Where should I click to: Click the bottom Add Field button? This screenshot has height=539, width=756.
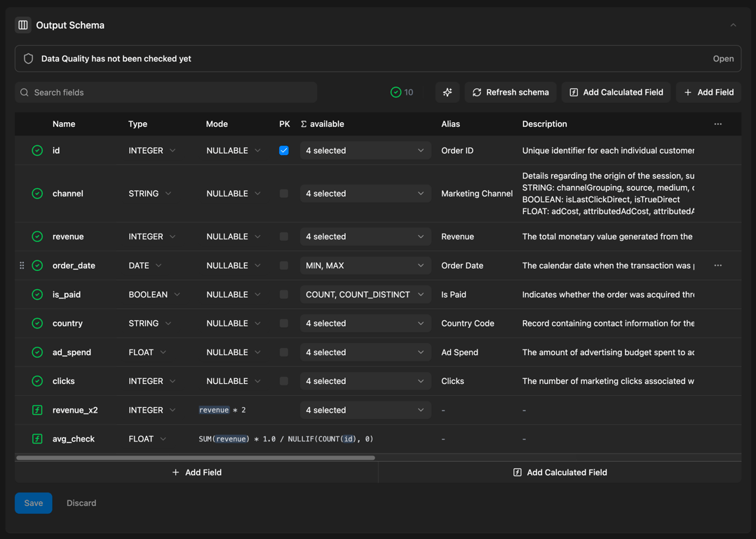196,472
